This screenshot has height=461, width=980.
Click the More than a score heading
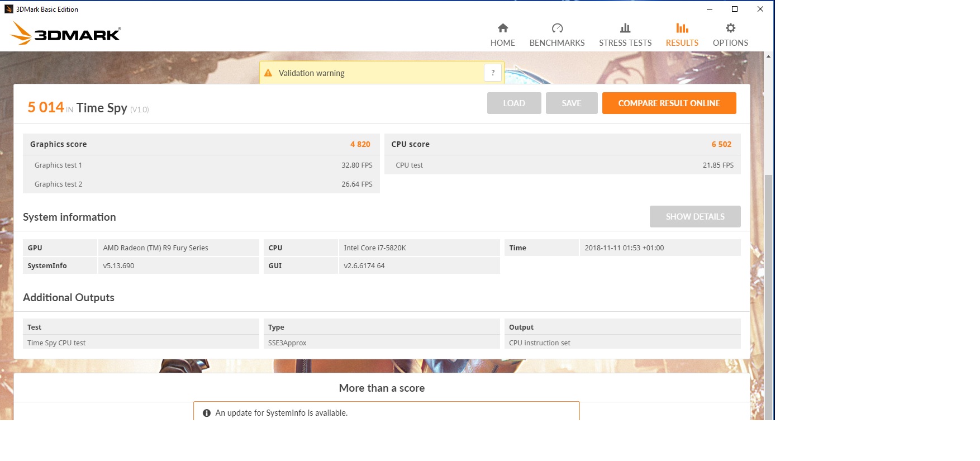(382, 388)
